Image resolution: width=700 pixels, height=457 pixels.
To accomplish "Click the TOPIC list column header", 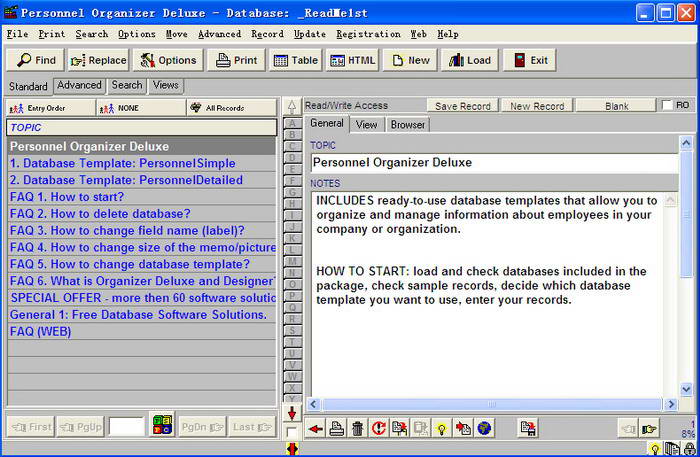I will (x=142, y=128).
